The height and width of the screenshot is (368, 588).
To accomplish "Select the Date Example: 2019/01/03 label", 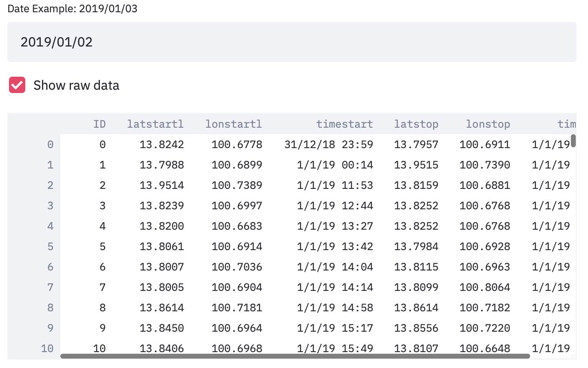I will (x=72, y=8).
